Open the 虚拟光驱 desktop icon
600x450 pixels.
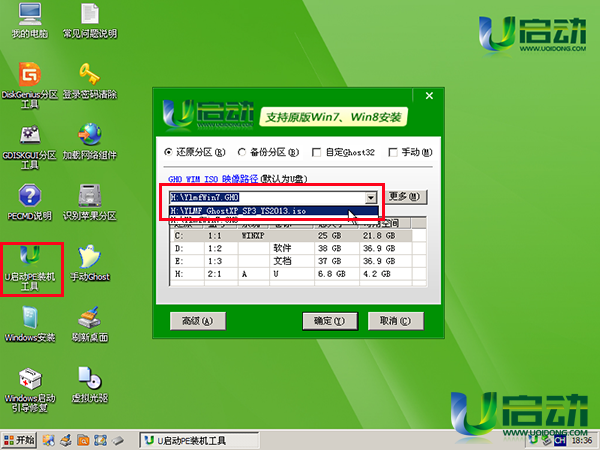pos(90,380)
